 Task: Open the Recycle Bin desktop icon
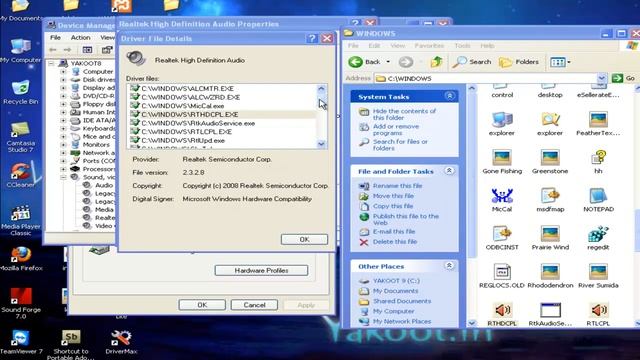(x=20, y=93)
